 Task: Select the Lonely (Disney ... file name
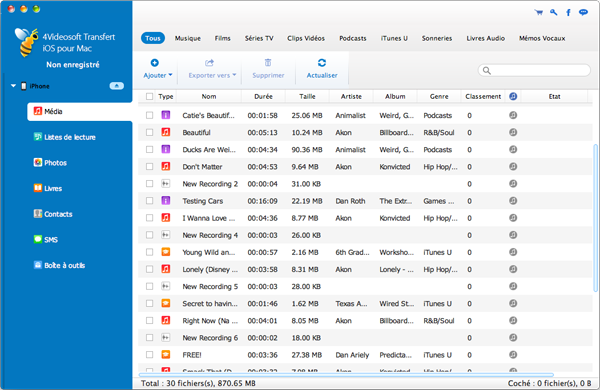pos(210,269)
